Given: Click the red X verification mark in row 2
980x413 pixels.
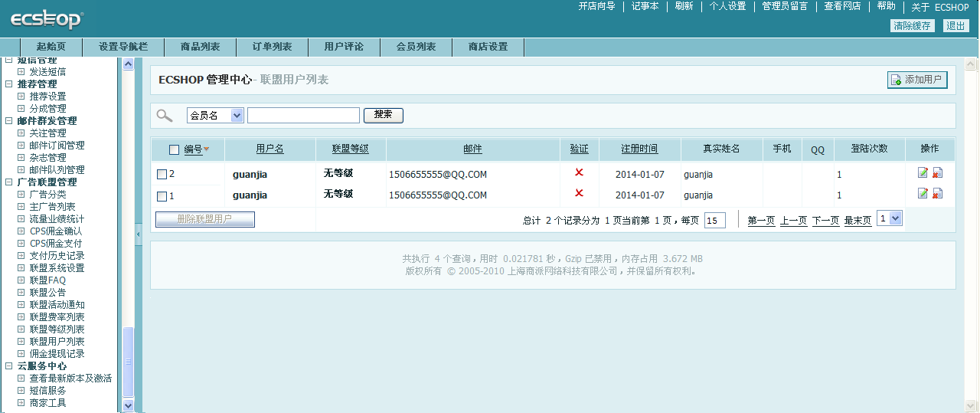Looking at the screenshot, I should (x=579, y=172).
